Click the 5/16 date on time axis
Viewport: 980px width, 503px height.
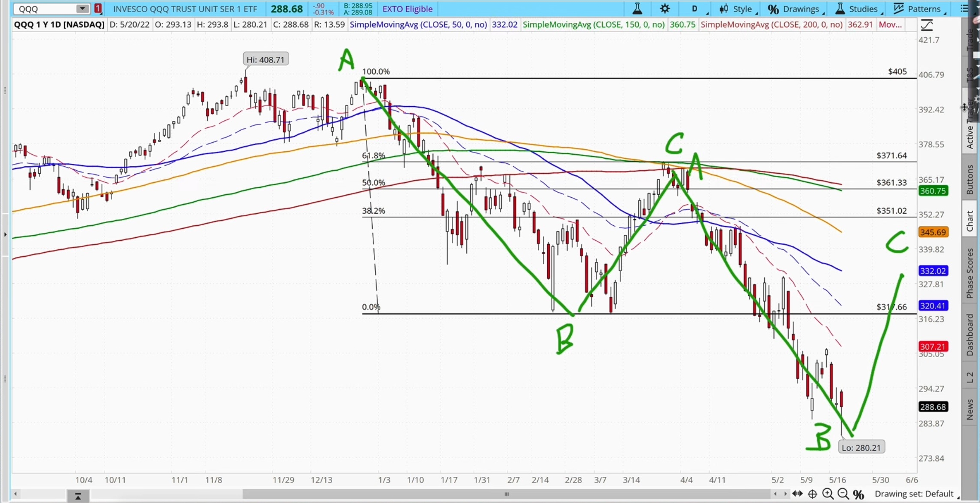pos(837,480)
